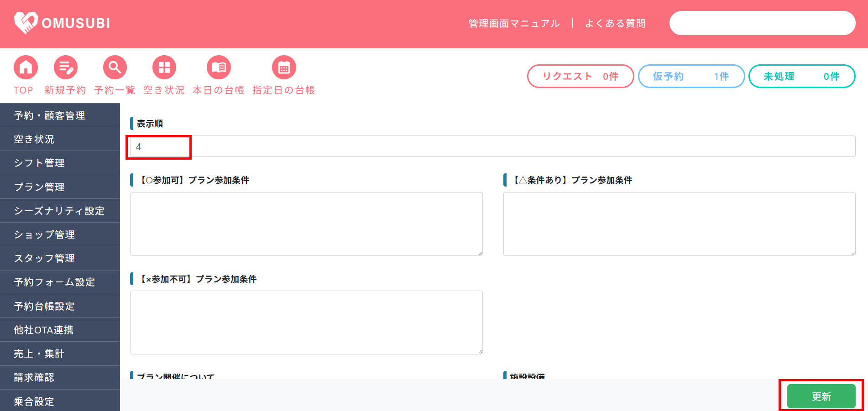Open the 新規予約 new reservation icon
The width and height of the screenshot is (868, 411).
pyautogui.click(x=65, y=68)
